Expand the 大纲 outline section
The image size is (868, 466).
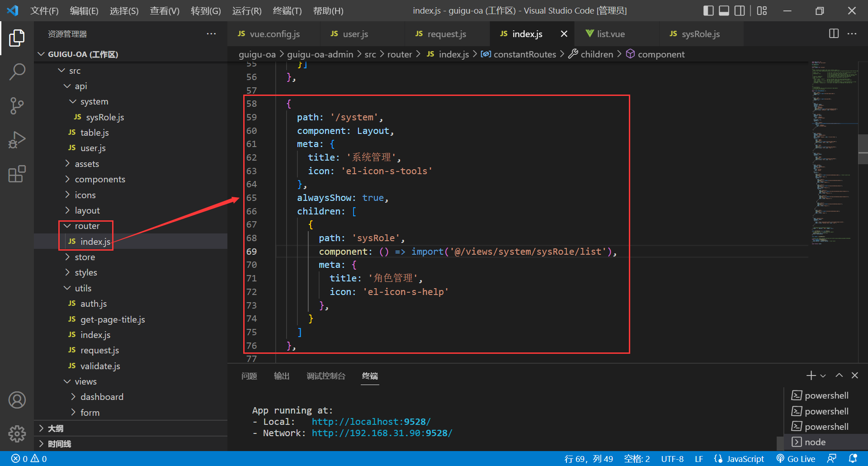[55, 428]
